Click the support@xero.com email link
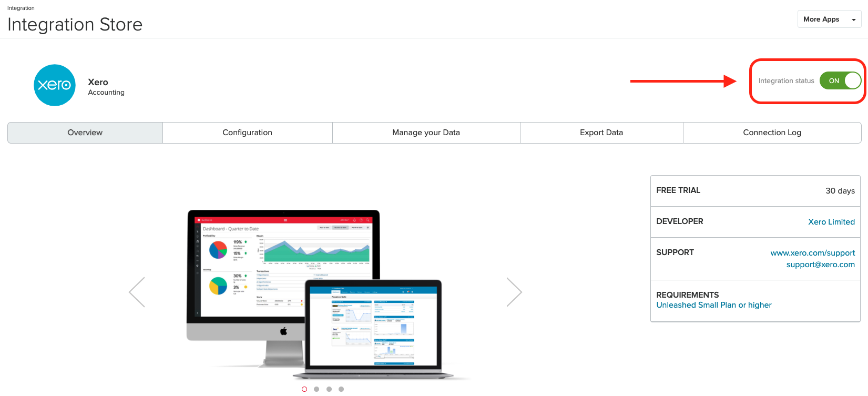This screenshot has width=868, height=396. coord(821,265)
